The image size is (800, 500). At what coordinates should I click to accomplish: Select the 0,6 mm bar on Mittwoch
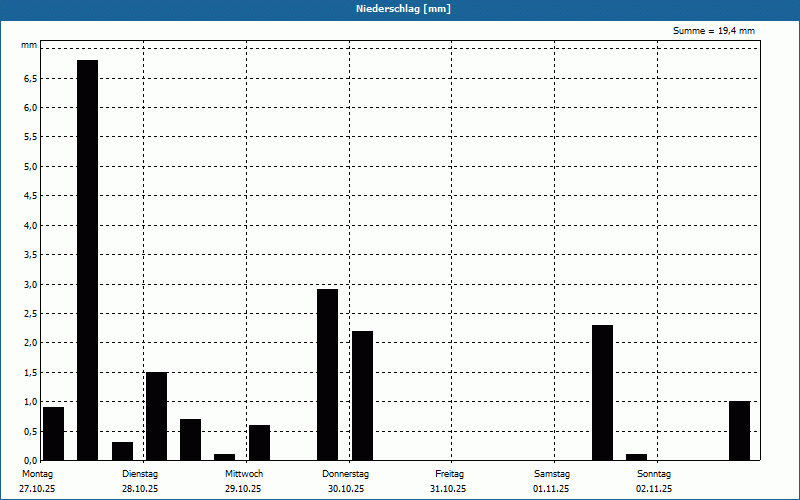(259, 443)
